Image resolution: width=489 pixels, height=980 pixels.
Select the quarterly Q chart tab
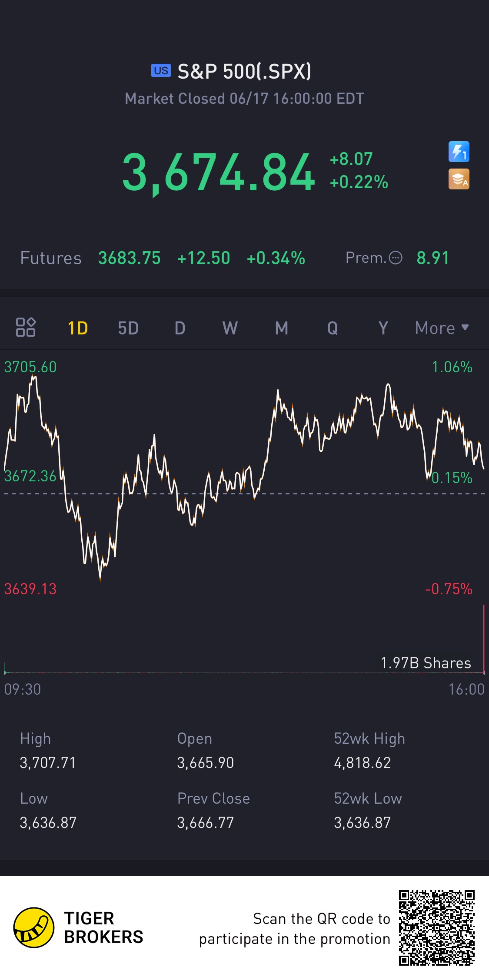[x=333, y=328]
